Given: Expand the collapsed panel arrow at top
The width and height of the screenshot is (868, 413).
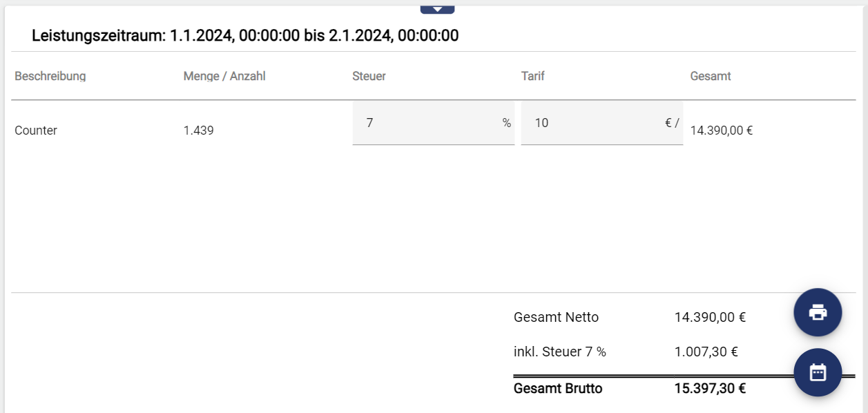Looking at the screenshot, I should click(437, 9).
